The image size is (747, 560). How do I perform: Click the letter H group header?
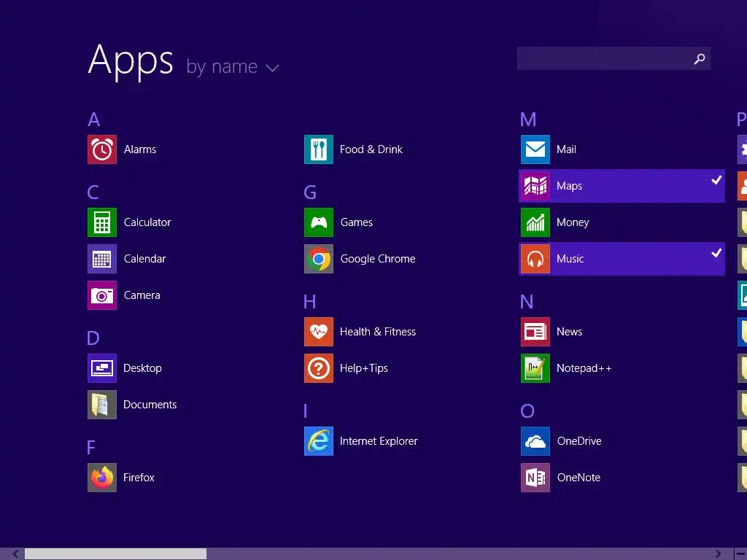tap(309, 302)
